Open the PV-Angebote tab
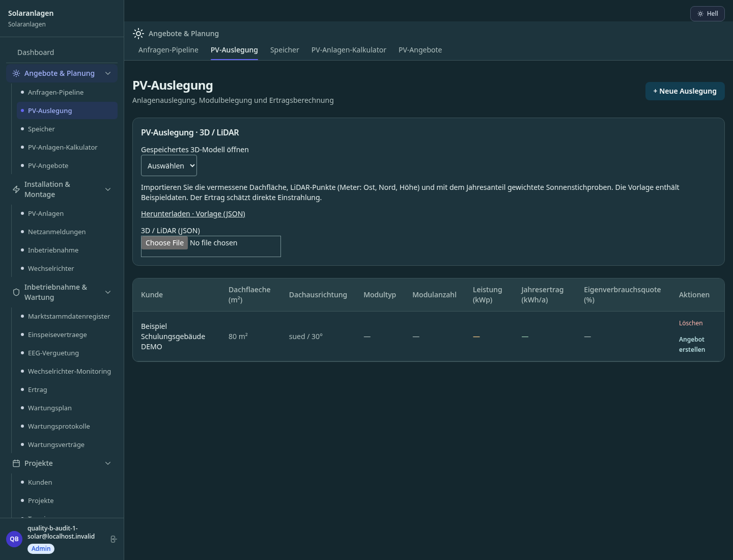733x560 pixels. click(420, 50)
